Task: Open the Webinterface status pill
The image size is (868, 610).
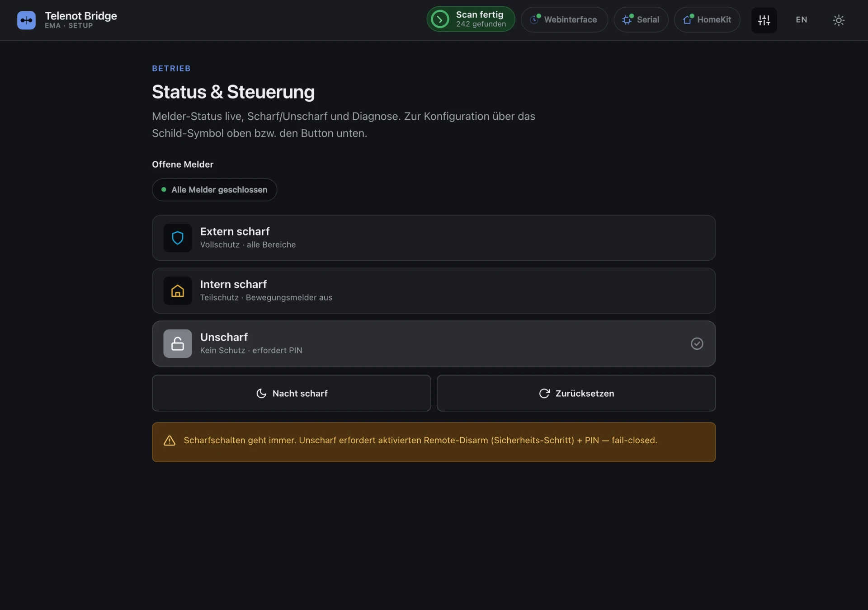Action: point(564,19)
